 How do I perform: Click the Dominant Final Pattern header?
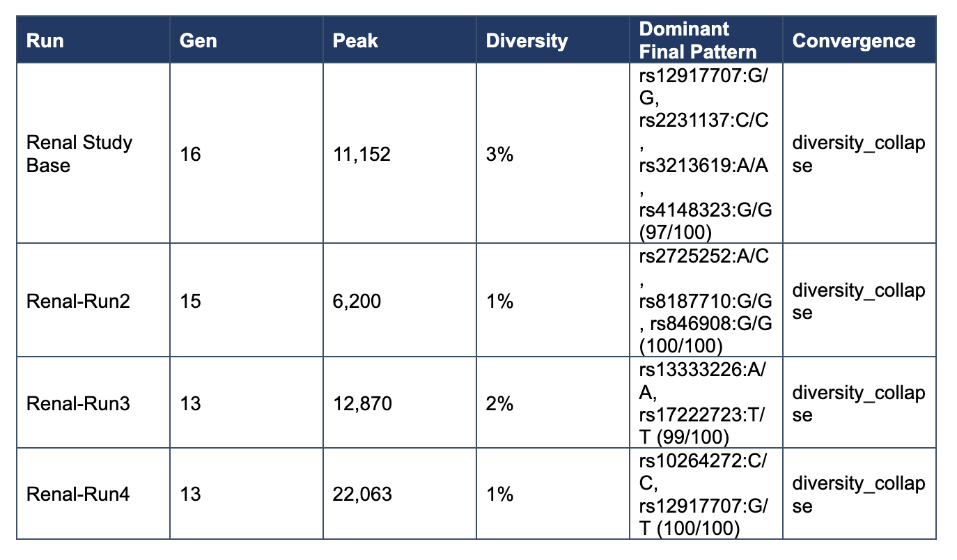coord(697,40)
